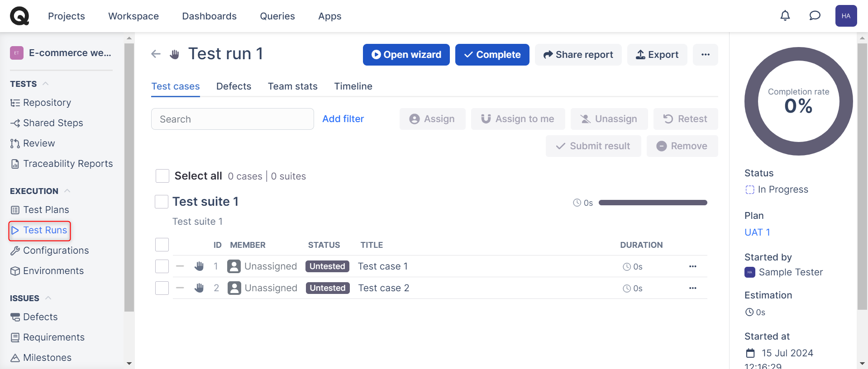The width and height of the screenshot is (868, 369).
Task: Click the Test suite 1 progress bar
Action: [653, 203]
